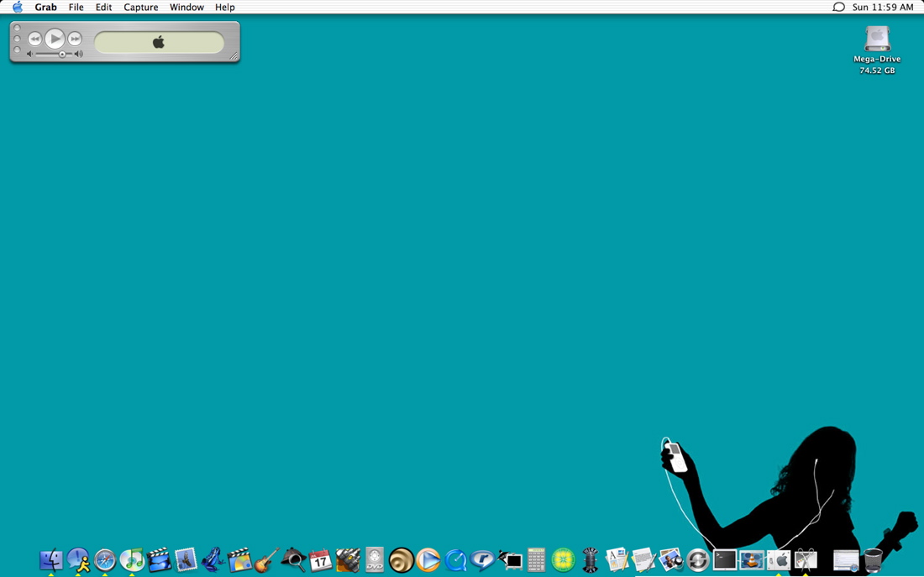Click the loud speaker volume icon
The height and width of the screenshot is (577, 924).
point(79,55)
